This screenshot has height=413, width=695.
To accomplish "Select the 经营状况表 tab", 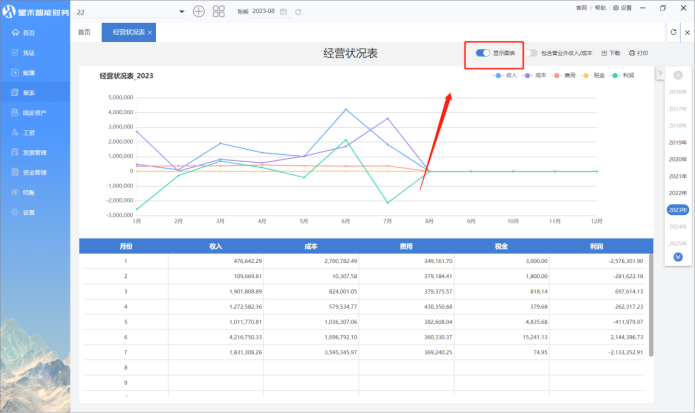I will coord(129,32).
